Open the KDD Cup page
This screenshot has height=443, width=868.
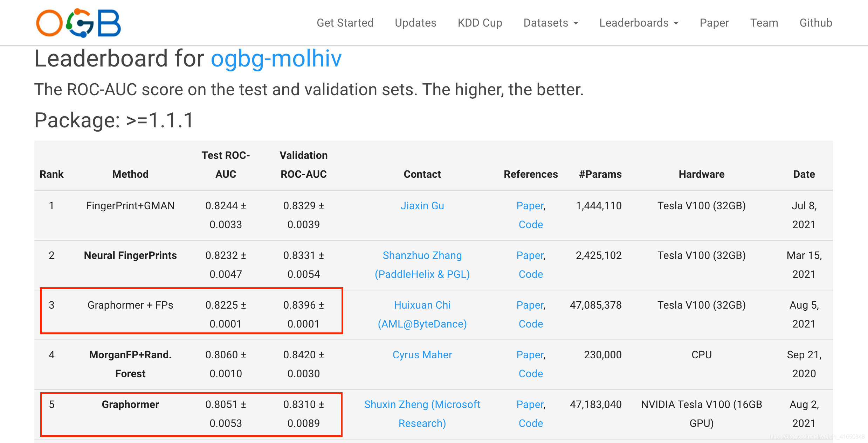coord(480,23)
